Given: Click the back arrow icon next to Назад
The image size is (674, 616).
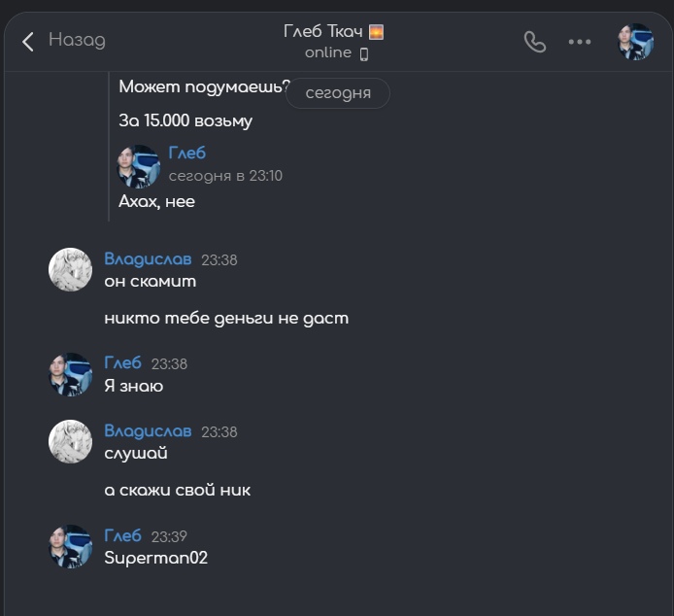Looking at the screenshot, I should coord(28,41).
